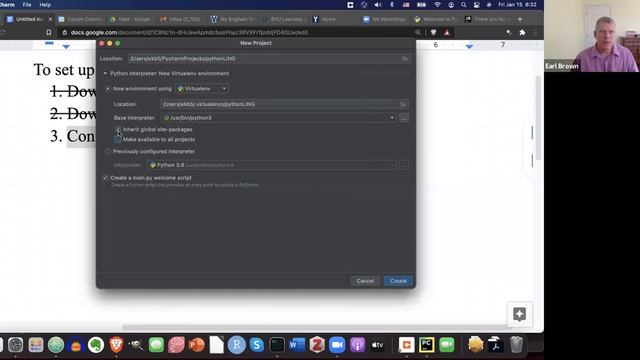Toggle Inherit global site-packages checkbox
The image size is (640, 360).
(118, 129)
